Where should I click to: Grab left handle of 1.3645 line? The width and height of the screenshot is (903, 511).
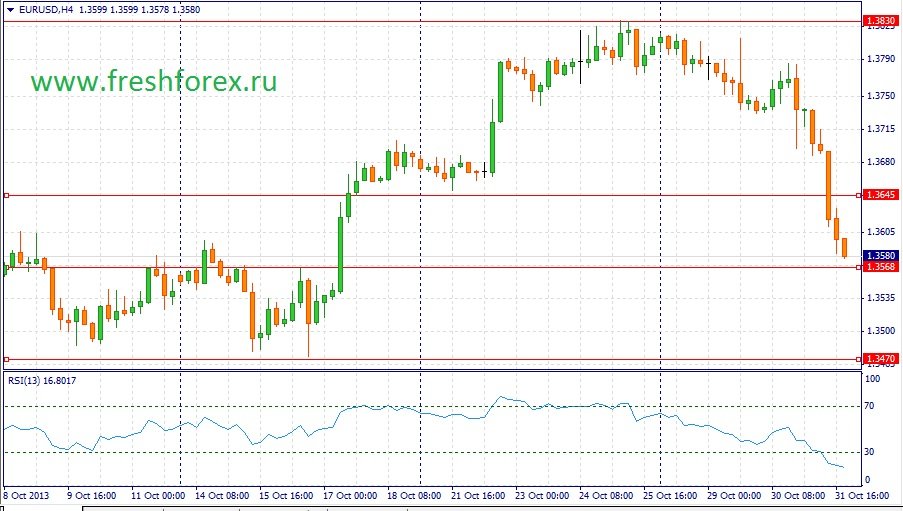6,195
